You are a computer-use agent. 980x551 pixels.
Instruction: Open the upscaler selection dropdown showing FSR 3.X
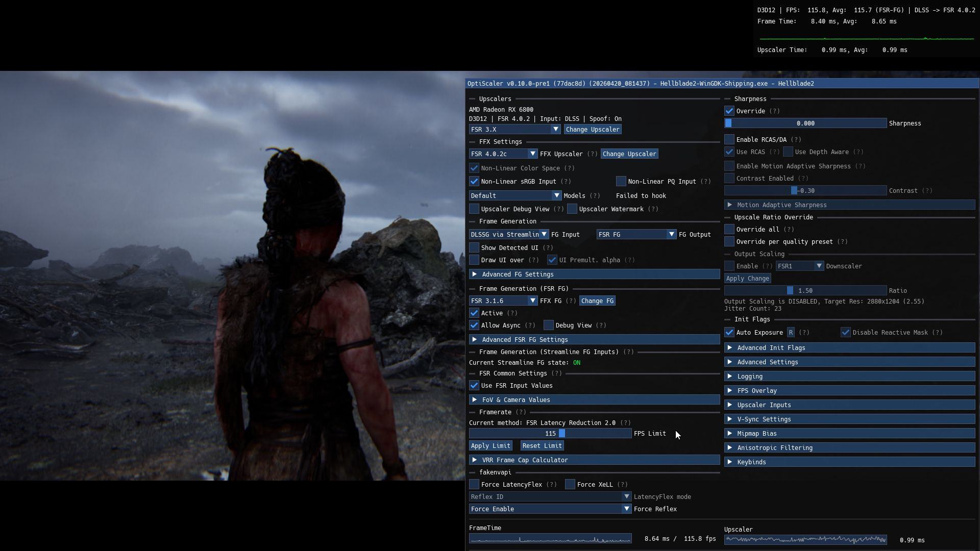pyautogui.click(x=514, y=130)
